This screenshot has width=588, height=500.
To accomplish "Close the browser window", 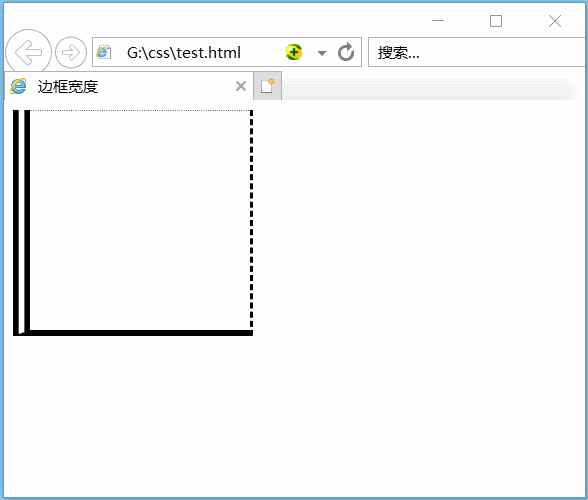I will 555,21.
